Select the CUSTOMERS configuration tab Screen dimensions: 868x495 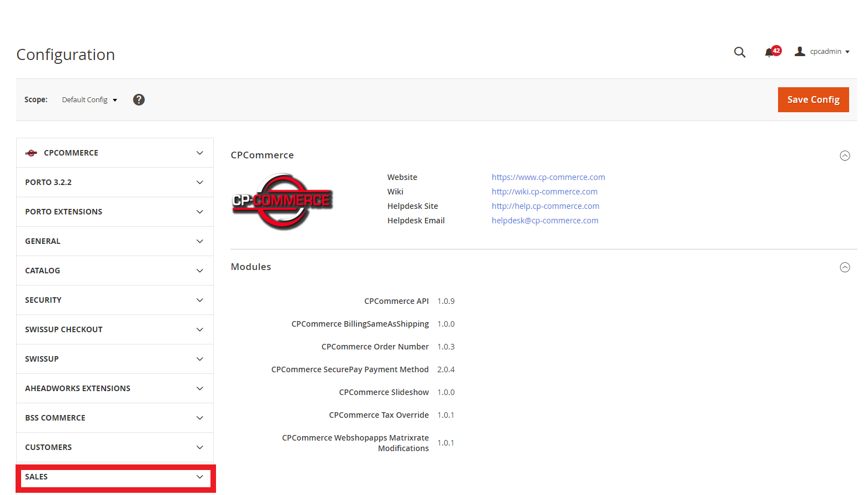click(115, 447)
